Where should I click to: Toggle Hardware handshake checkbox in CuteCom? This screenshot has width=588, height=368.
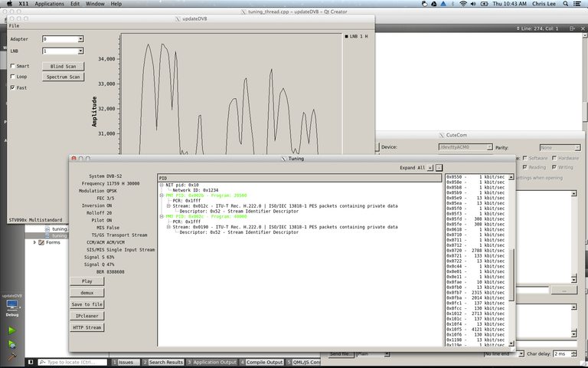(x=554, y=158)
